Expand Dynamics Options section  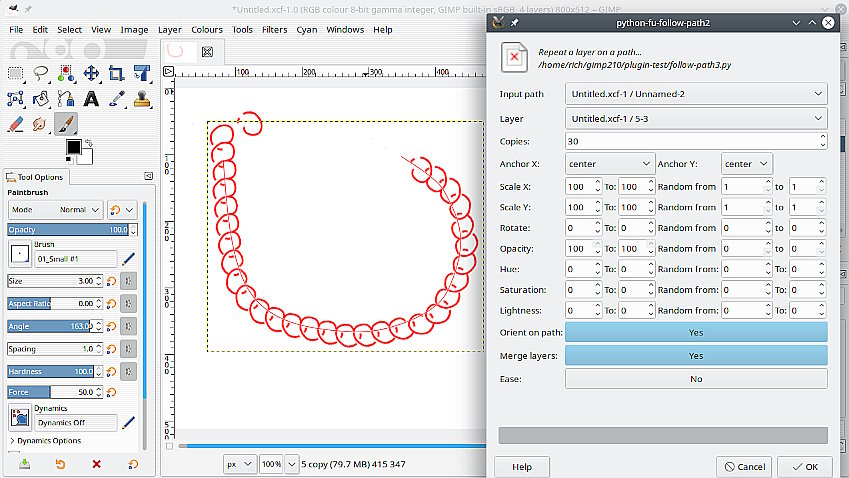(x=45, y=441)
